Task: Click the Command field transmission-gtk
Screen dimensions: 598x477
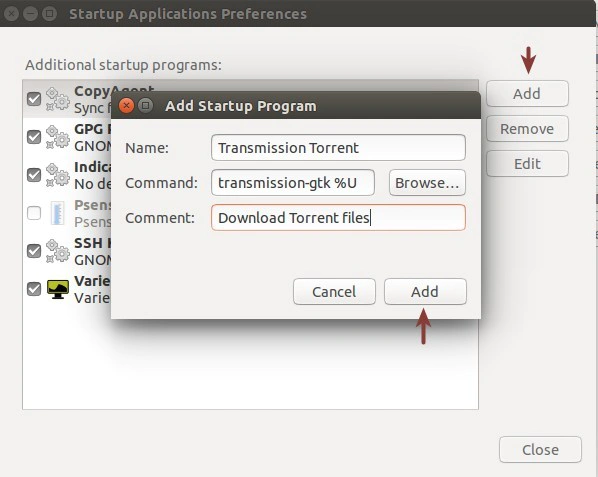Action: [x=293, y=183]
